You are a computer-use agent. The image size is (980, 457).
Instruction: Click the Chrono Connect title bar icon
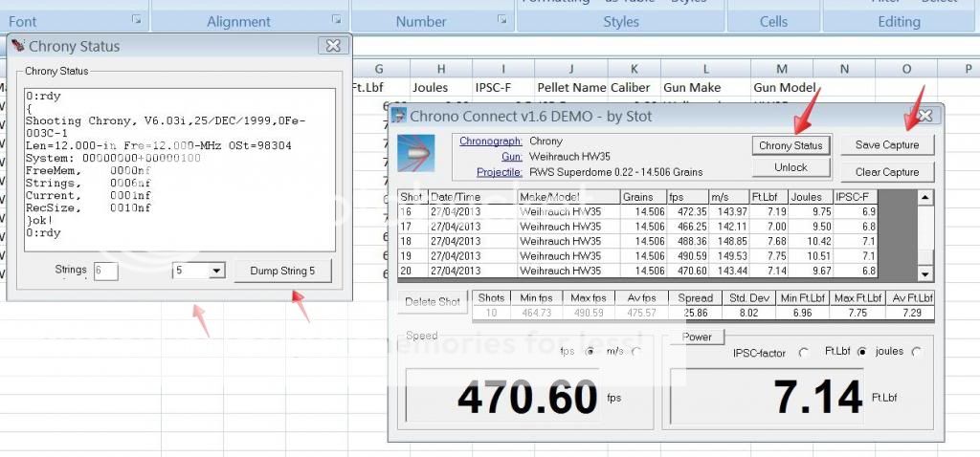point(399,116)
